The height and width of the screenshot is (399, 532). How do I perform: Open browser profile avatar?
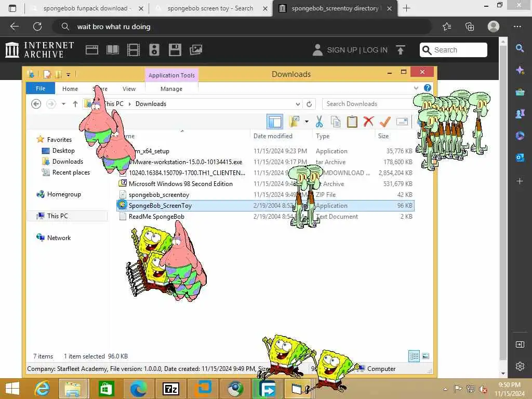(x=494, y=26)
